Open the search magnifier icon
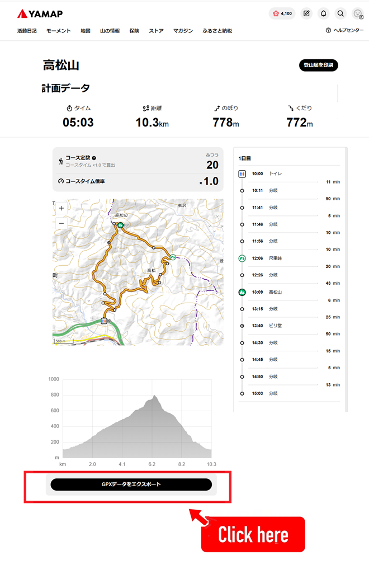The width and height of the screenshot is (369, 588). [340, 13]
